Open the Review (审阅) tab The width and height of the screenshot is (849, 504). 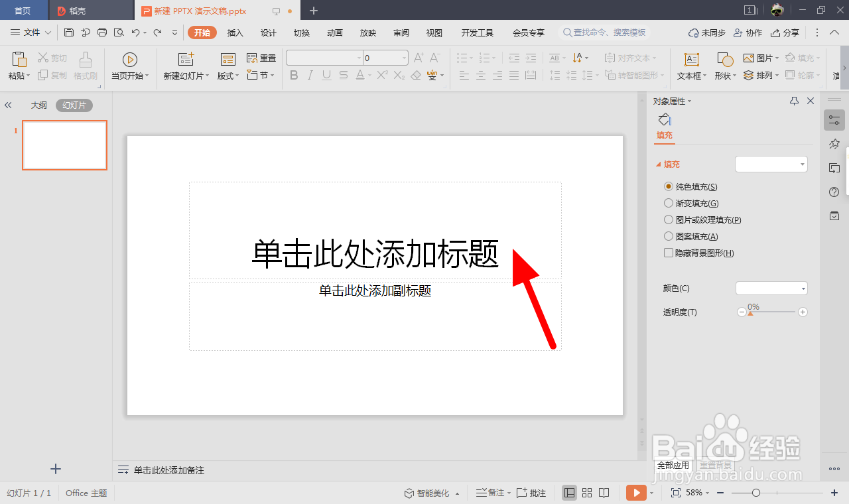pyautogui.click(x=401, y=32)
